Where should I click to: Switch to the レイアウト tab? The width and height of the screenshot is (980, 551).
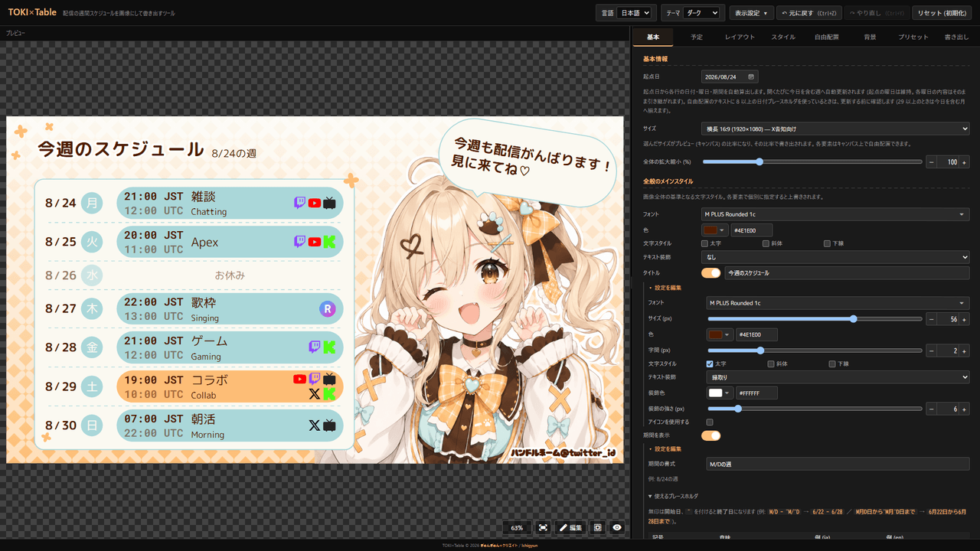click(x=740, y=37)
